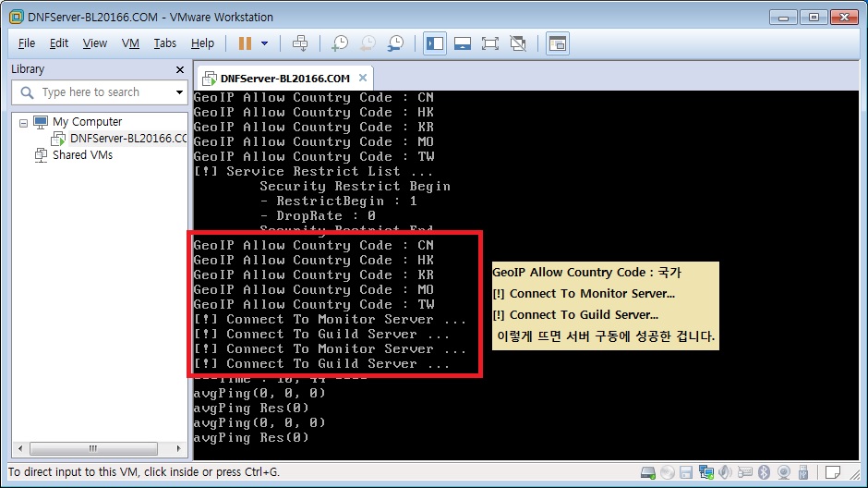868x488 pixels.
Task: Click the webcam device status bar icon
Action: (784, 472)
